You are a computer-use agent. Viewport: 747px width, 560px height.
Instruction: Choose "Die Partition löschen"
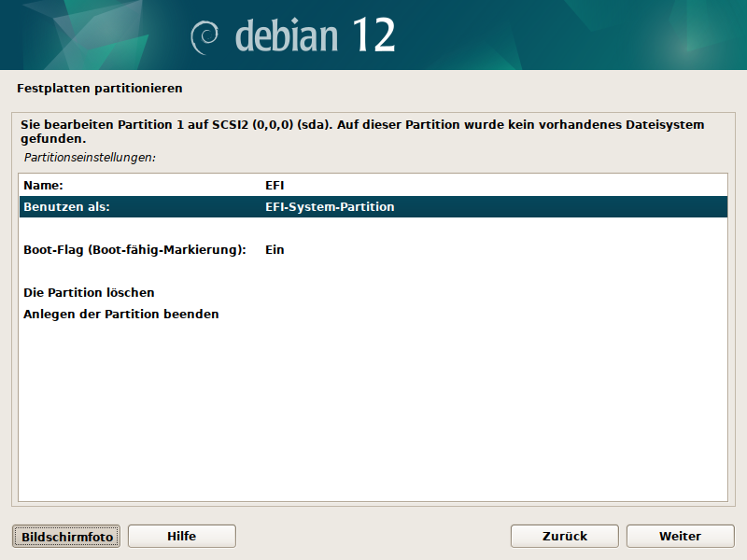click(x=89, y=293)
